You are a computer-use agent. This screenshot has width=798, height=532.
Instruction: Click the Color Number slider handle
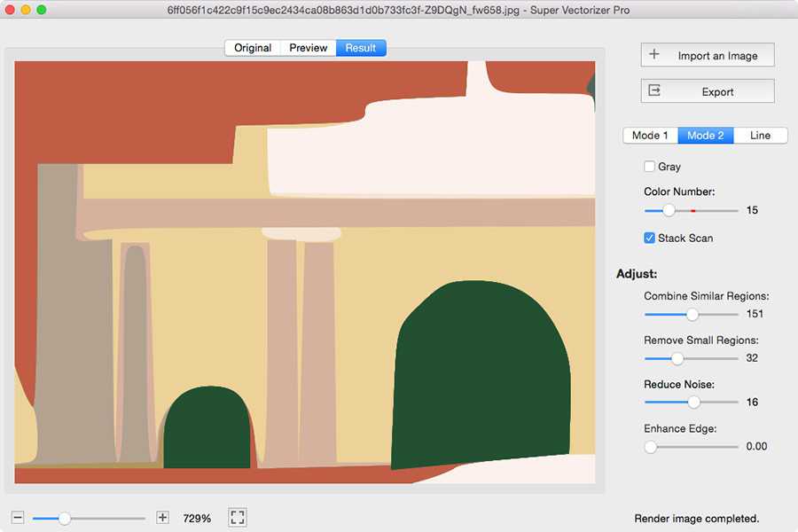(x=669, y=211)
